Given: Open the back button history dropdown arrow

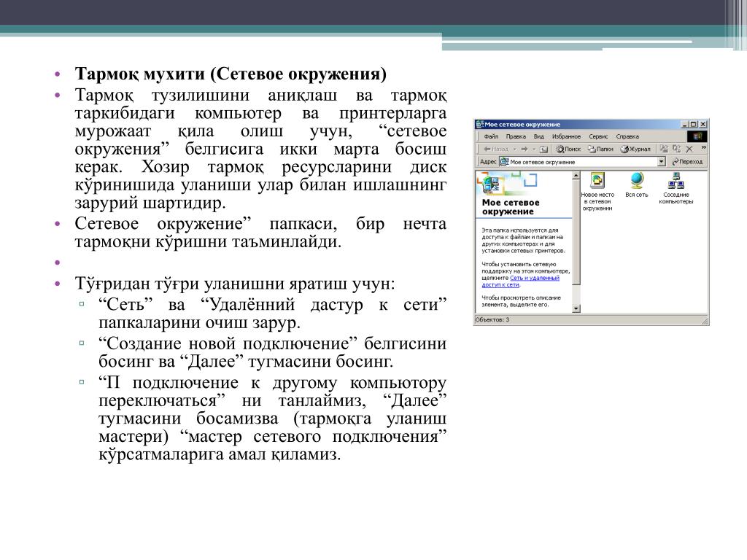Looking at the screenshot, I should click(x=514, y=149).
